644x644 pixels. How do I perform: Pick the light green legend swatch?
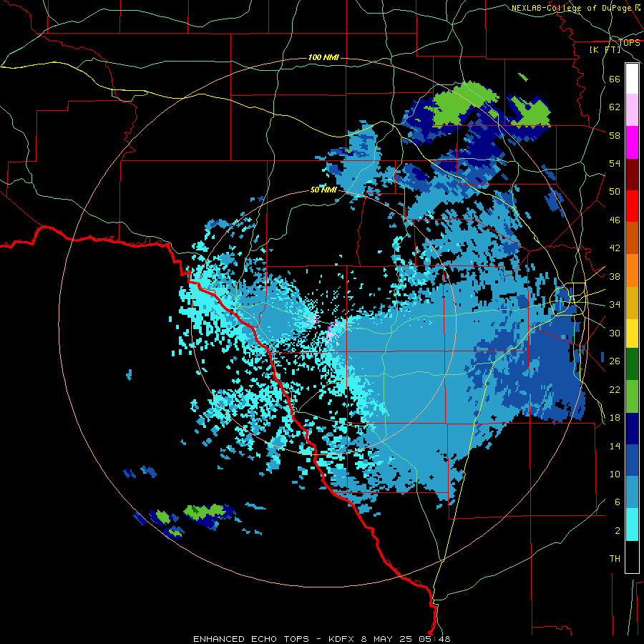(x=632, y=396)
